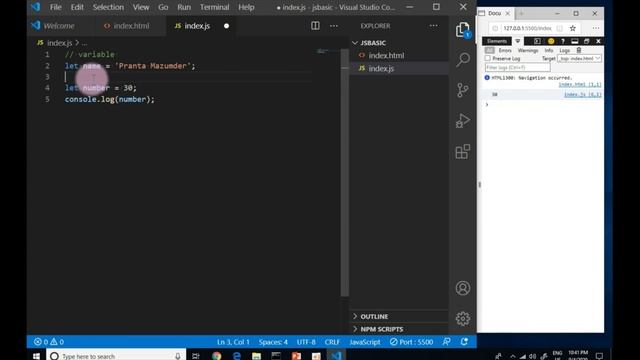Click the Windows taskbar search box
Screen dimensions: 640x360
coord(116,356)
